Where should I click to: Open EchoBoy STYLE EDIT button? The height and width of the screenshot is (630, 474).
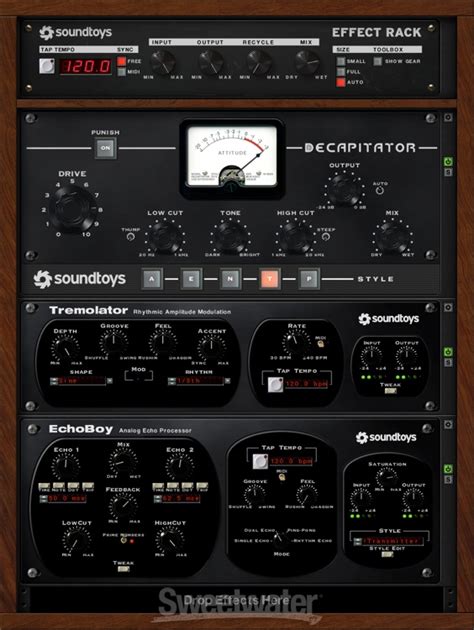pos(387,554)
